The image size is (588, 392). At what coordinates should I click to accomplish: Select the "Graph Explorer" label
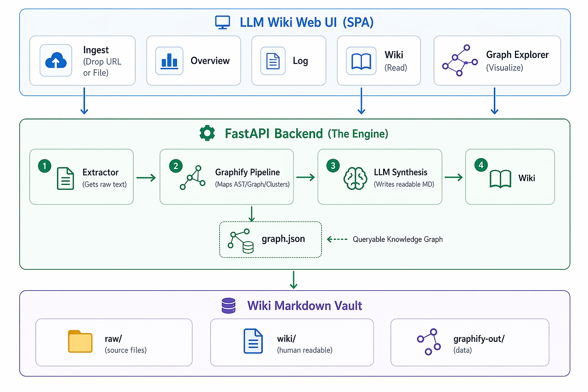517,55
